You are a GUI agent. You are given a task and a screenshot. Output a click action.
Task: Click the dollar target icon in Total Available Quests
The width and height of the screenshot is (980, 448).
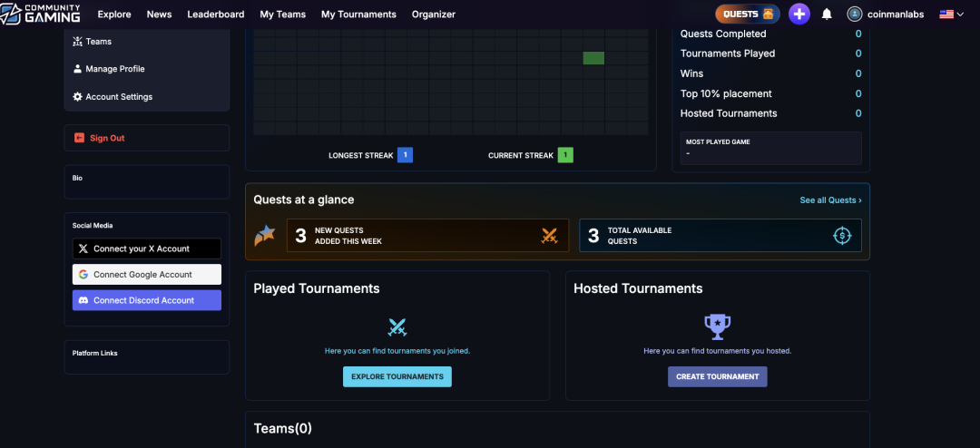tap(842, 236)
